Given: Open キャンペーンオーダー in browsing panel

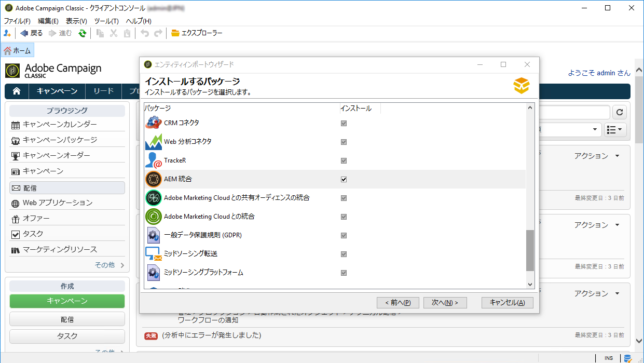Looking at the screenshot, I should tap(67, 155).
